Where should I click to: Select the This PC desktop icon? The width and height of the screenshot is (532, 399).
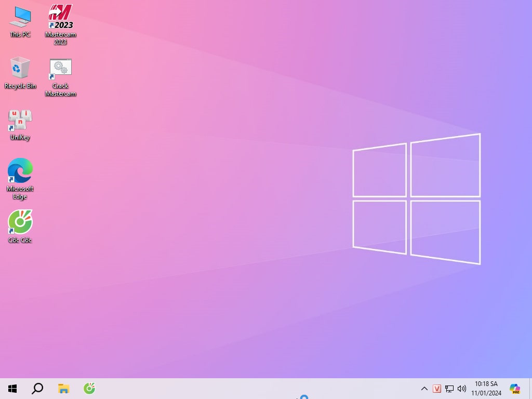[x=20, y=22]
